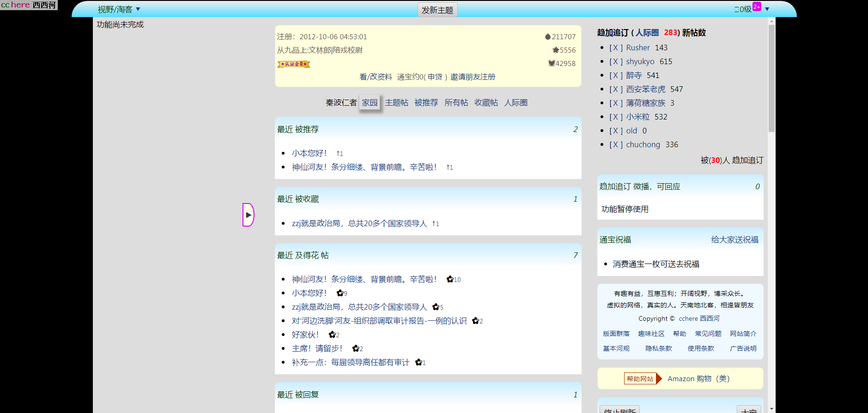Open 神仙河友 post in 最近被推荐 list
The width and height of the screenshot is (868, 413).
point(364,167)
